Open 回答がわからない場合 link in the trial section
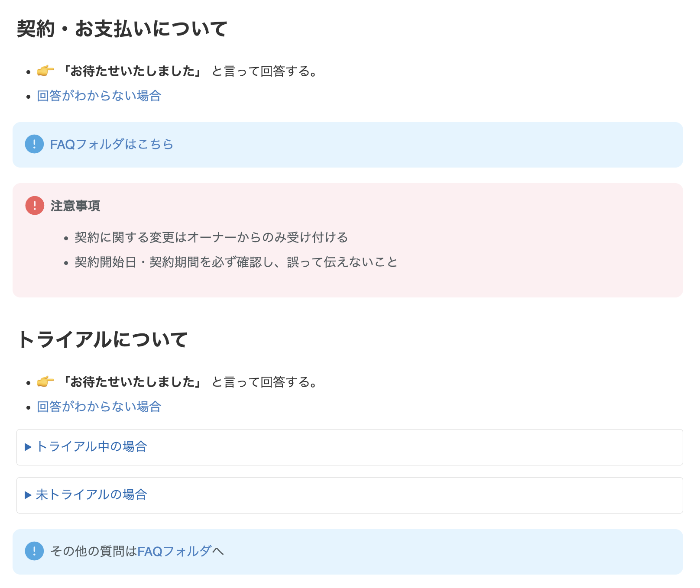Image resolution: width=700 pixels, height=588 pixels. pos(99,407)
